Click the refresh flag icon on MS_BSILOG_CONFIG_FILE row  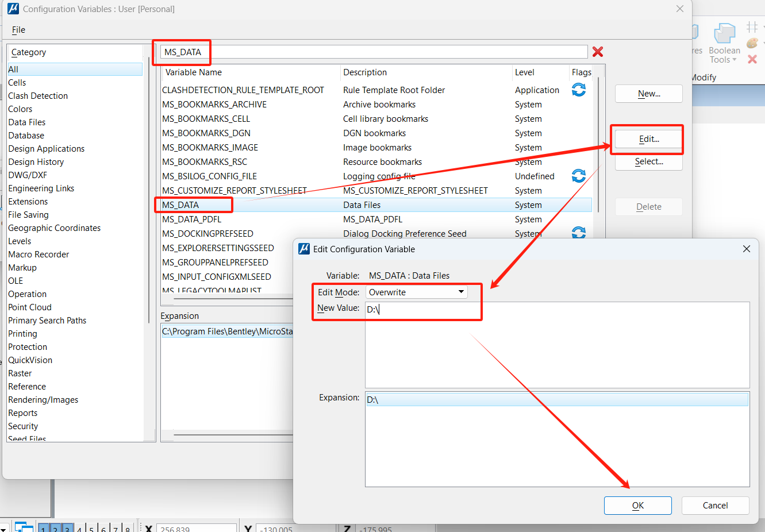[x=579, y=176]
